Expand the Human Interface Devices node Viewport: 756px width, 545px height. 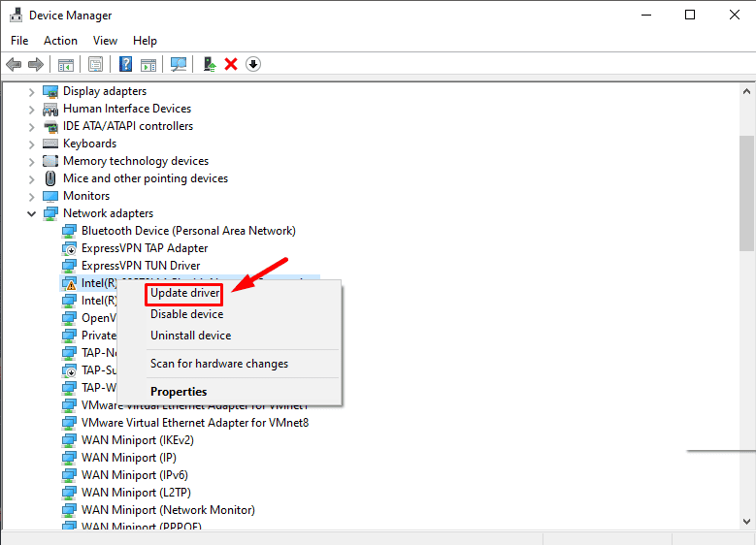pyautogui.click(x=31, y=110)
